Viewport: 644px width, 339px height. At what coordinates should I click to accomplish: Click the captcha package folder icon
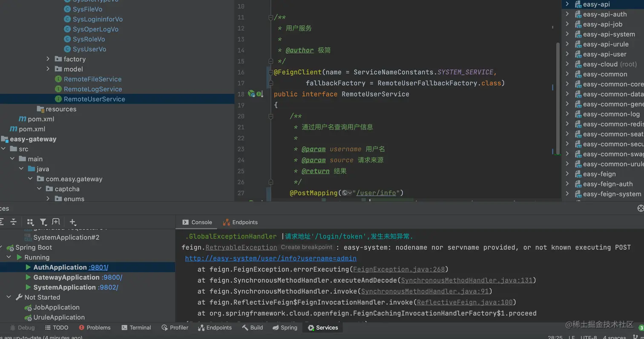[x=49, y=189]
